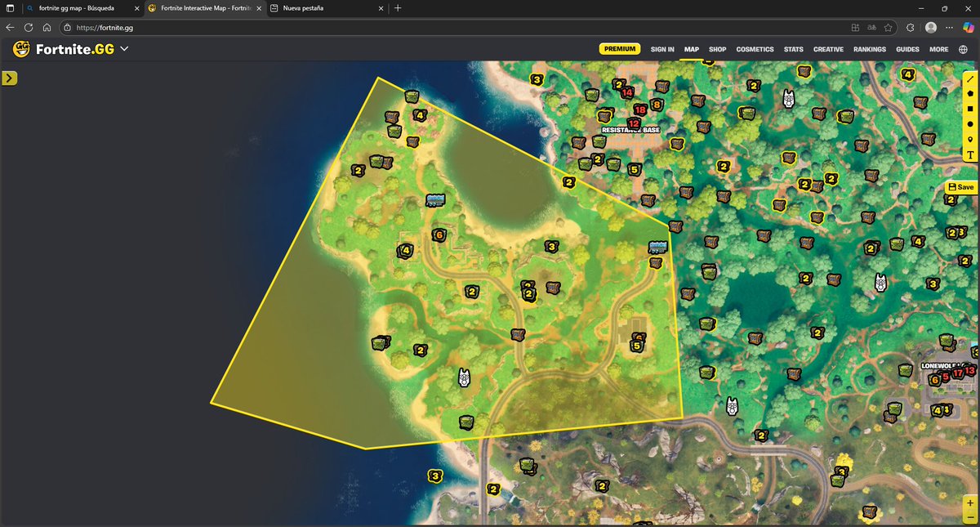Open the GUIDES menu item
Image resolution: width=980 pixels, height=527 pixels.
(x=907, y=49)
